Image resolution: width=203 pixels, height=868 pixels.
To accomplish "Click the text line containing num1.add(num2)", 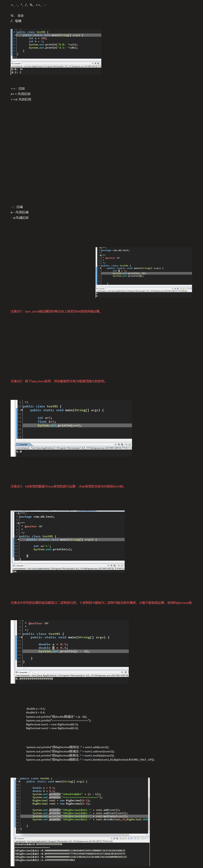I will [68, 747].
